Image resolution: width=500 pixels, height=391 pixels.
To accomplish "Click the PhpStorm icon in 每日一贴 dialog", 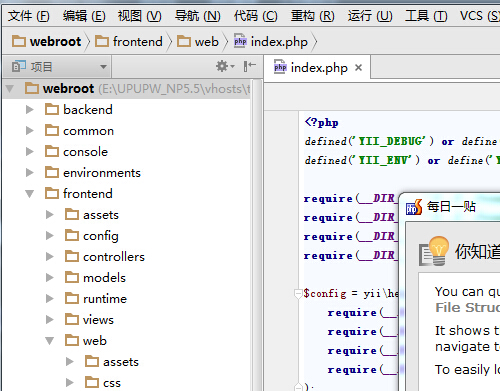I will [414, 207].
